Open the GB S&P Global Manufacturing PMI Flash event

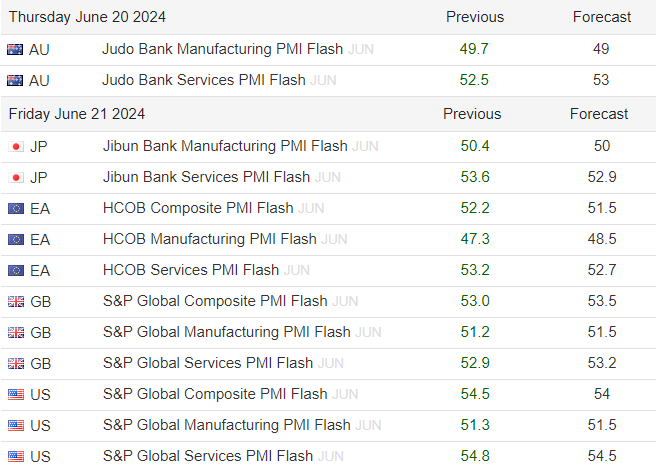[x=226, y=332]
